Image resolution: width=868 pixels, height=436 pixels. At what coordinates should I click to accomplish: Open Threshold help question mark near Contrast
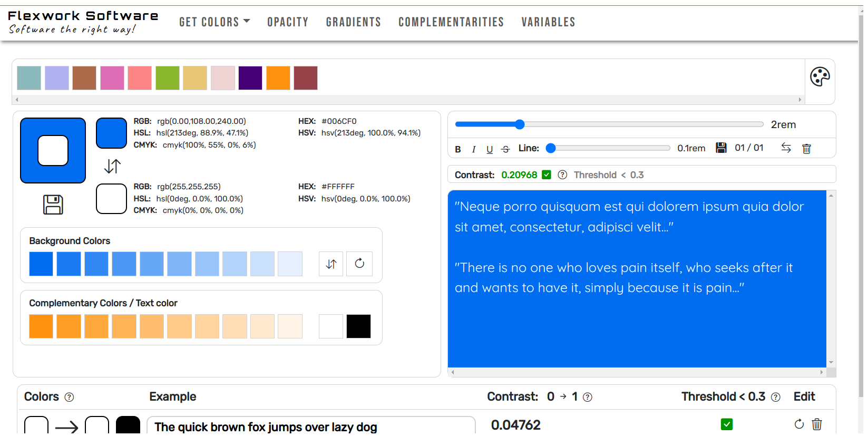pyautogui.click(x=562, y=175)
